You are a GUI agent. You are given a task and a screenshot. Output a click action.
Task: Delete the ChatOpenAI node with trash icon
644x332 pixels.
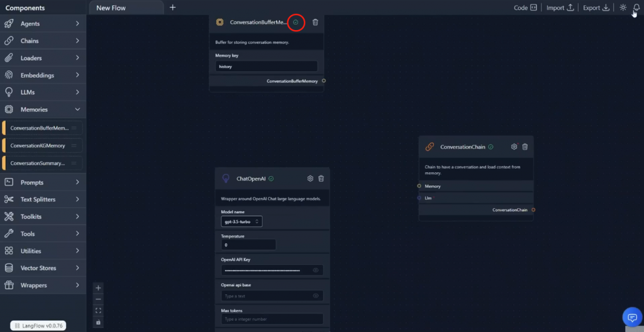pyautogui.click(x=321, y=179)
